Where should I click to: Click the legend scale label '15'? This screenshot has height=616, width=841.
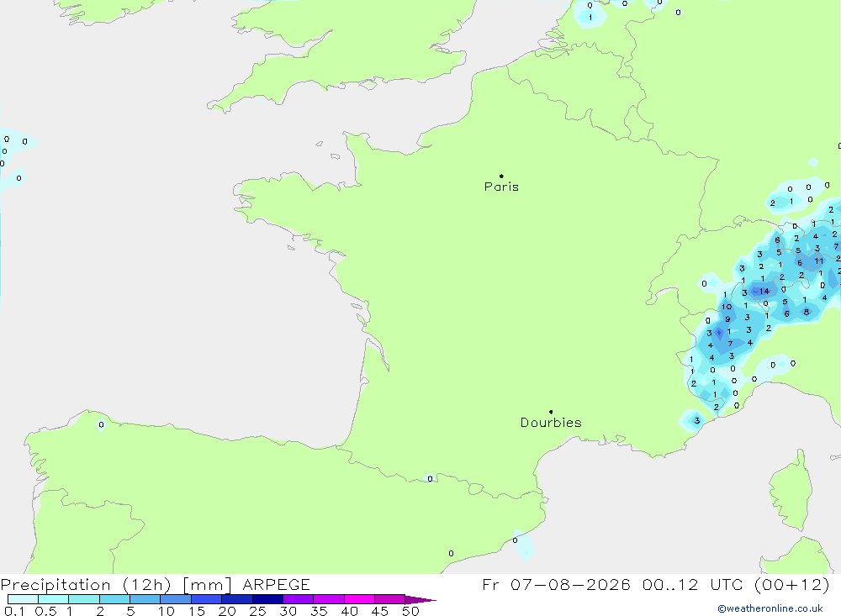click(x=197, y=611)
